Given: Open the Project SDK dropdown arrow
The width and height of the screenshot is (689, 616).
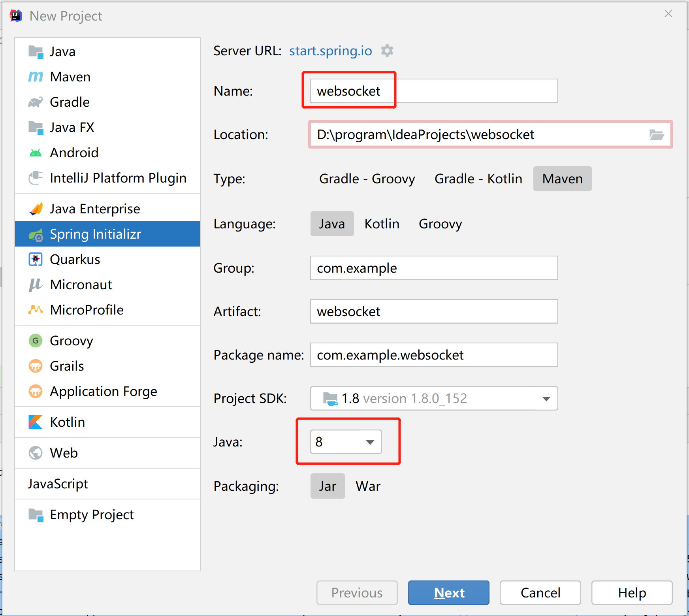Looking at the screenshot, I should tap(546, 399).
